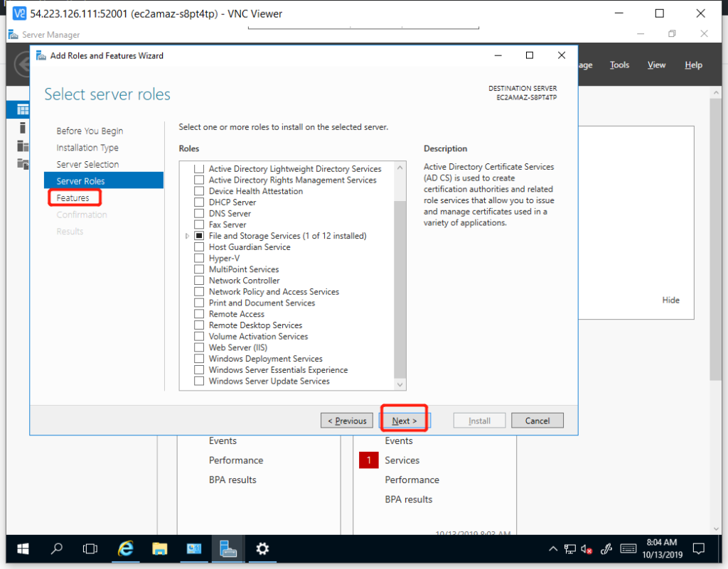Open taskbar search magnifier
This screenshot has width=728, height=569.
(56, 548)
